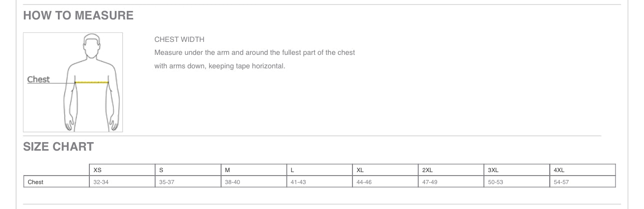Click the HOW TO MEASURE heading
This screenshot has height=209, width=644.
pos(78,15)
